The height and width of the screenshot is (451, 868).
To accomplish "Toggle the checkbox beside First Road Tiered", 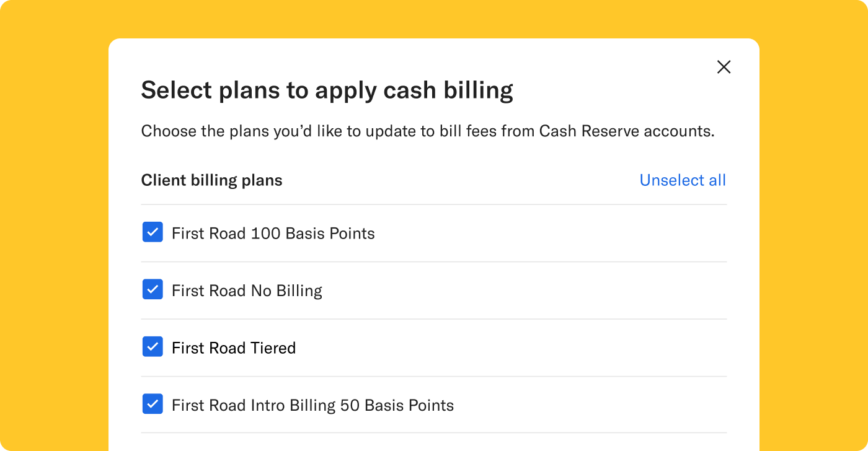I will [x=153, y=346].
